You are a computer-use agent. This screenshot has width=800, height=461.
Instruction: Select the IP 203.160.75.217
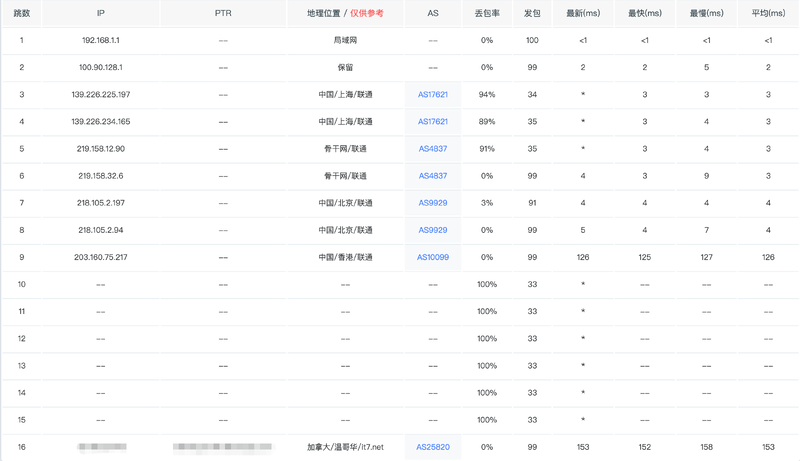point(101,257)
